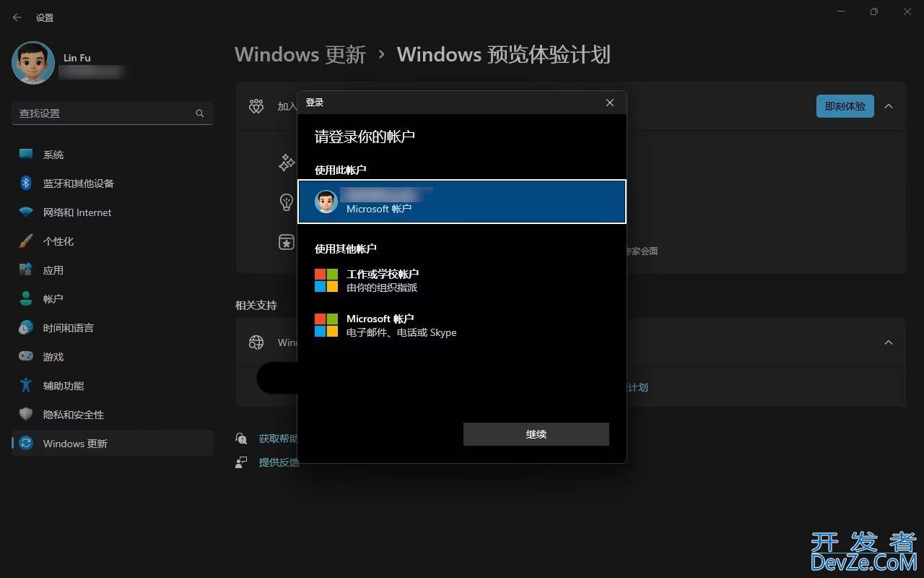The width and height of the screenshot is (924, 578).
Task: Click the 个性化 paintbrush icon
Action: point(26,241)
